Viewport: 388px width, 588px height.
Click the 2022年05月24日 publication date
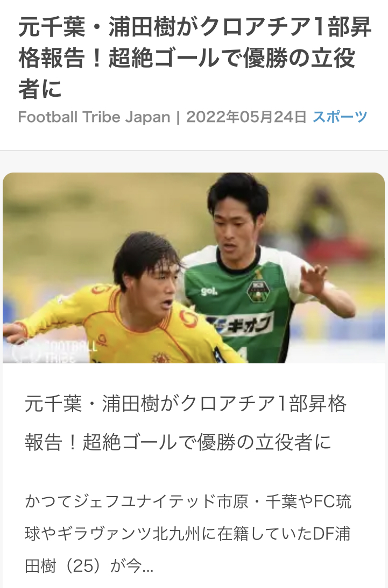click(246, 117)
